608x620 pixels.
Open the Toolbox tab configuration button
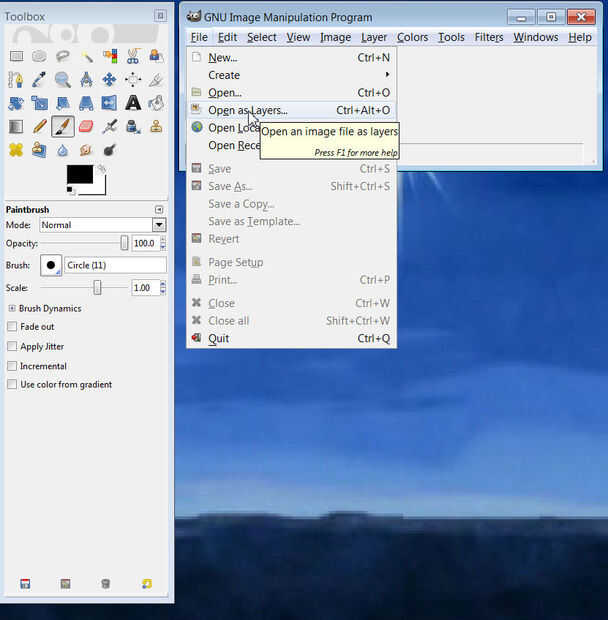[160, 15]
